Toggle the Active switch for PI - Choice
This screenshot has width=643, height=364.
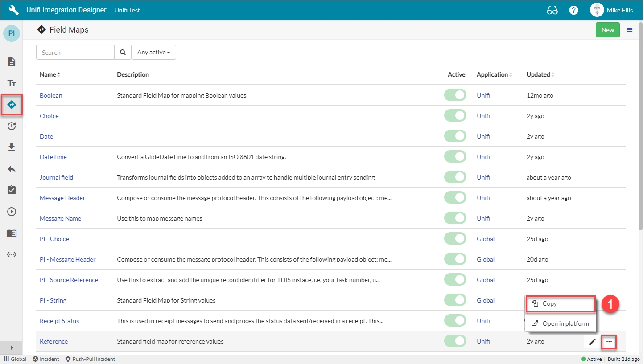coord(455,239)
